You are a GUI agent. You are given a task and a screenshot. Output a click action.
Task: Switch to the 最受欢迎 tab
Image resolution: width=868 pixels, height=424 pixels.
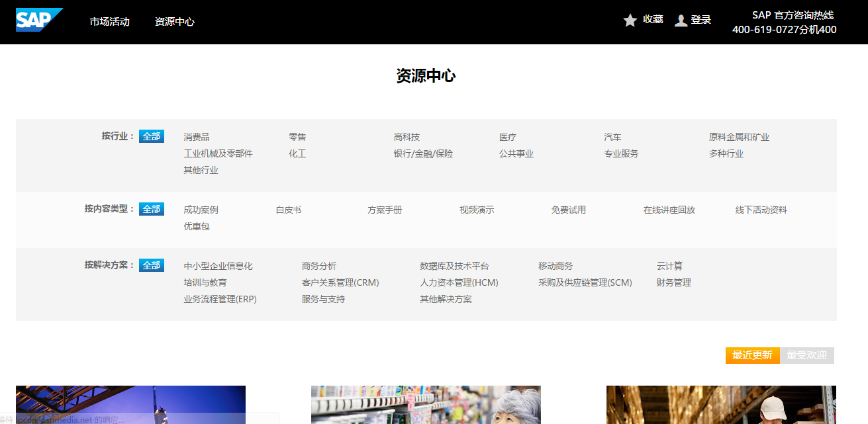(x=807, y=355)
